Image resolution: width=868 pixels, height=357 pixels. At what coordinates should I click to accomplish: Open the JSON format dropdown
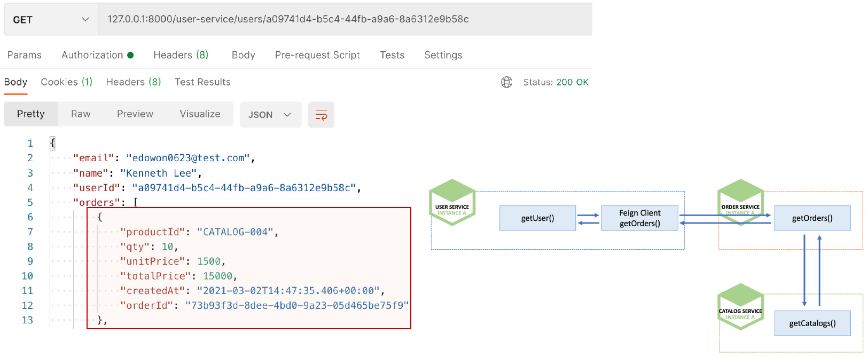270,115
